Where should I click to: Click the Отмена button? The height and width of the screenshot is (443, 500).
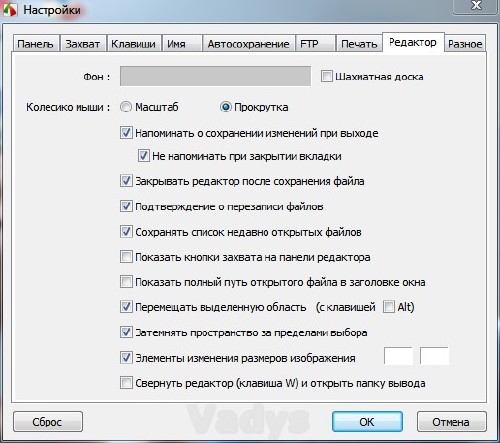pos(451,422)
